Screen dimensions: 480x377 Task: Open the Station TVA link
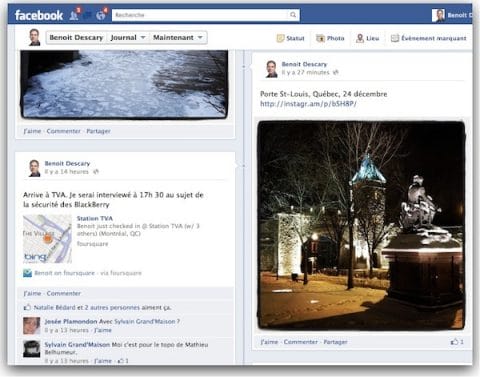pyautogui.click(x=95, y=218)
